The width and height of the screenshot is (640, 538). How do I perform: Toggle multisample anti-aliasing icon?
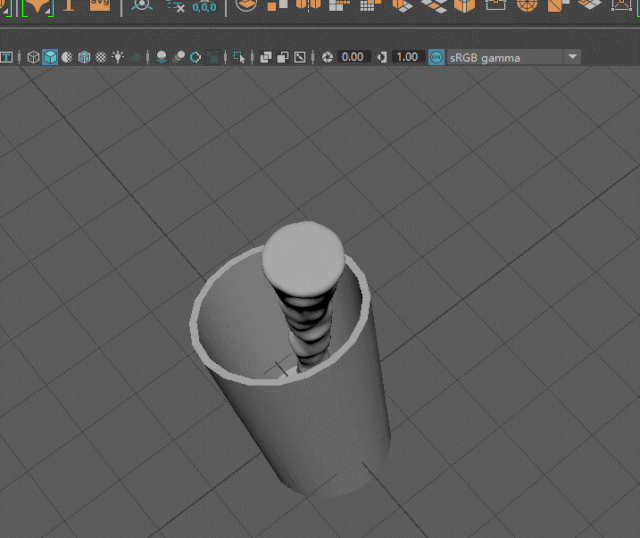tap(196, 57)
